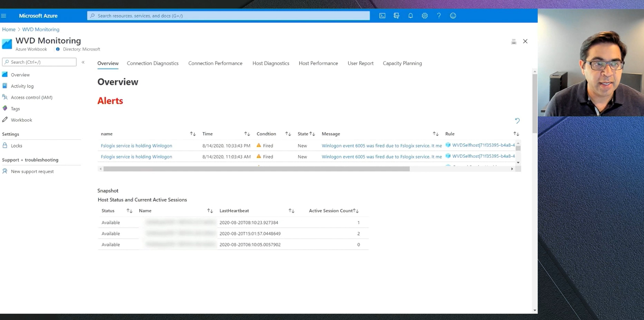Click the Alerts table horizontal scrollbar

coord(256,169)
